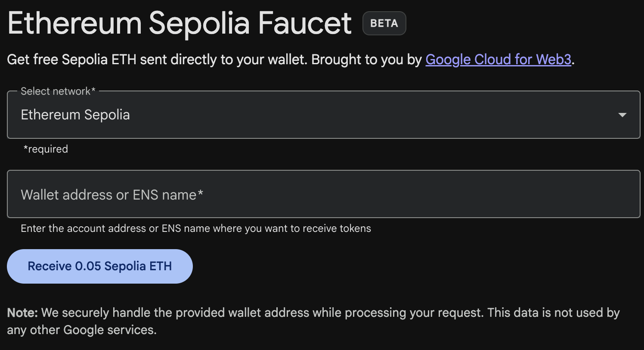Screen dimensions: 644x350
Task: Activate the network selection combo box
Action: pos(322,115)
